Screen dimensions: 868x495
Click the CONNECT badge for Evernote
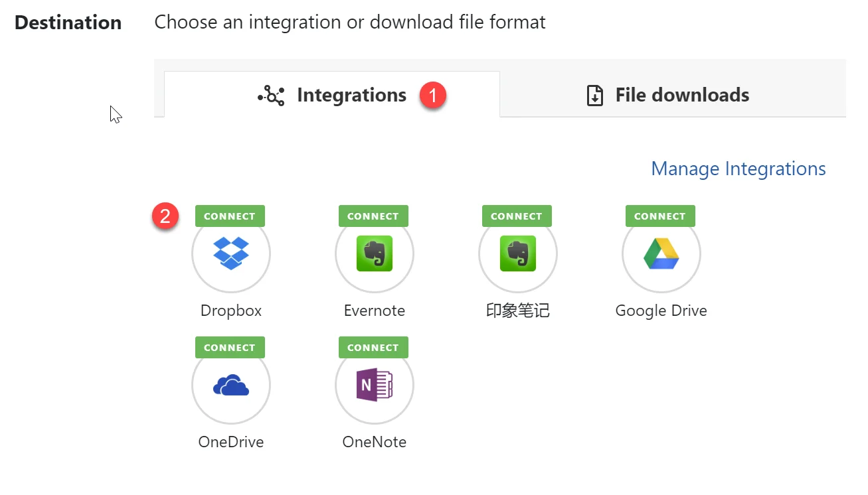[373, 216]
